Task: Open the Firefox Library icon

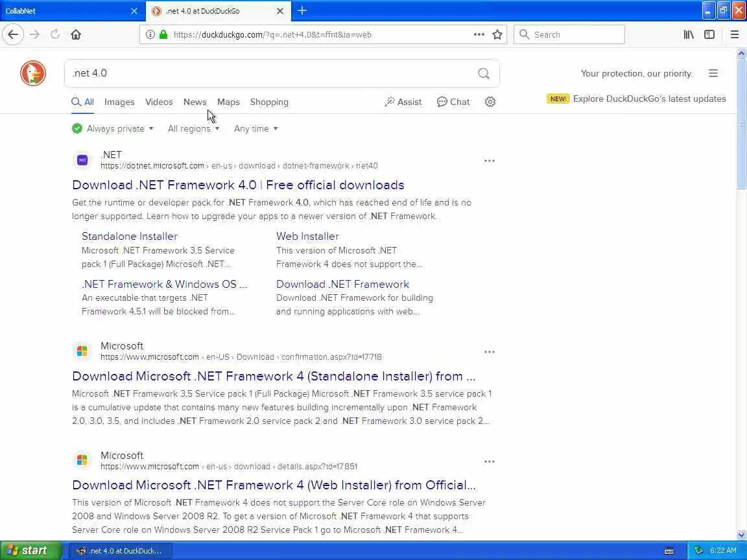Action: click(x=689, y=34)
